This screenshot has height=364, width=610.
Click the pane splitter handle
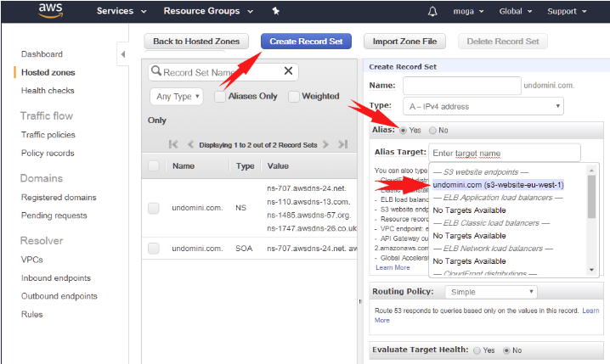(360, 301)
